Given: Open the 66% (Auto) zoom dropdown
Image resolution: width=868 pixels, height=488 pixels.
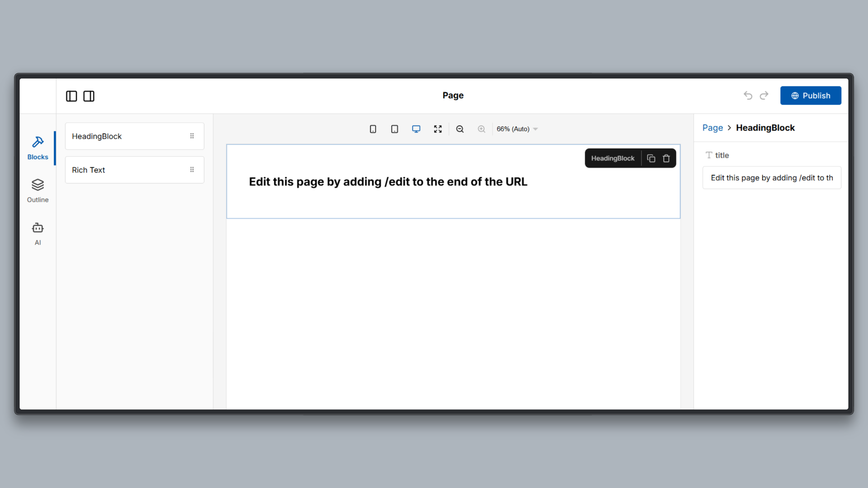Looking at the screenshot, I should point(517,129).
